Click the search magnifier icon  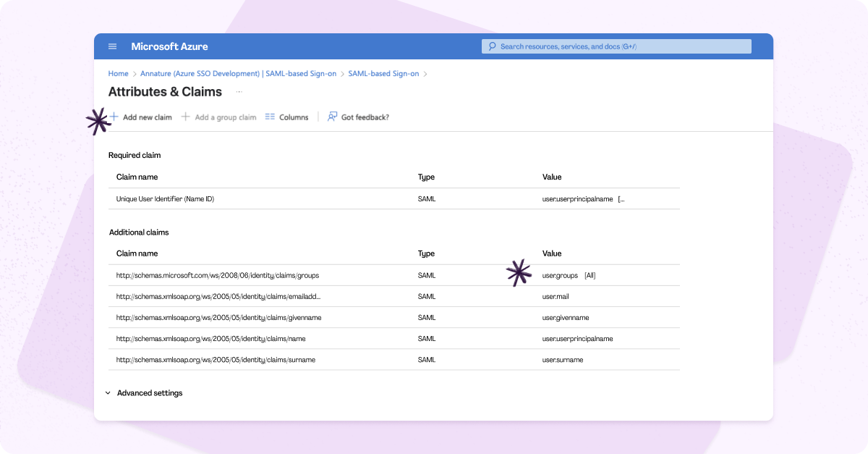click(493, 46)
